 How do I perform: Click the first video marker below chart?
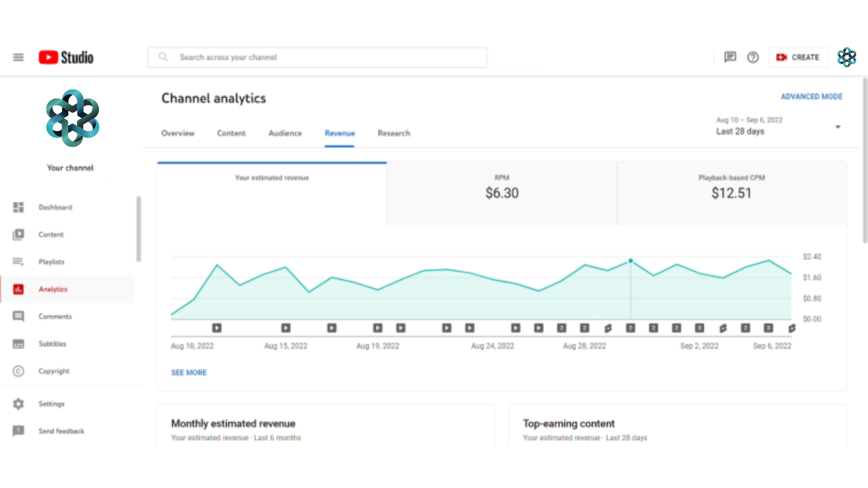pos(217,328)
